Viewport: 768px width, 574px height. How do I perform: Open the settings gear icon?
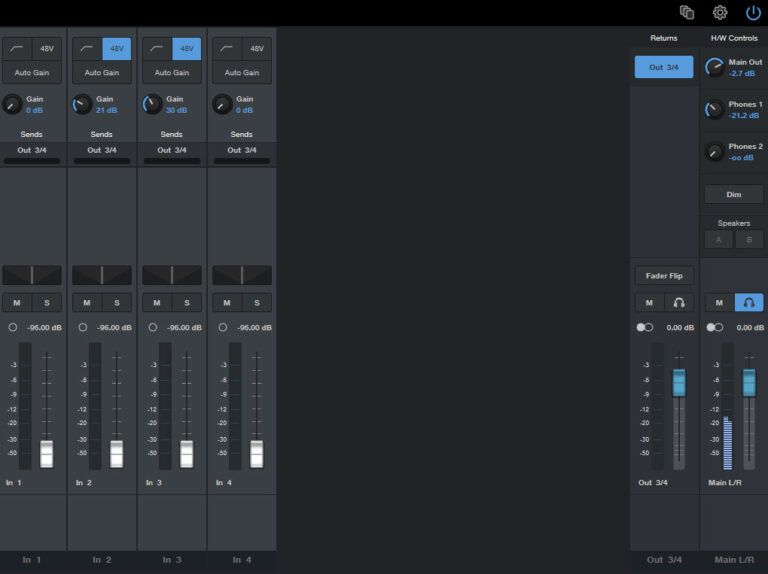coord(720,12)
